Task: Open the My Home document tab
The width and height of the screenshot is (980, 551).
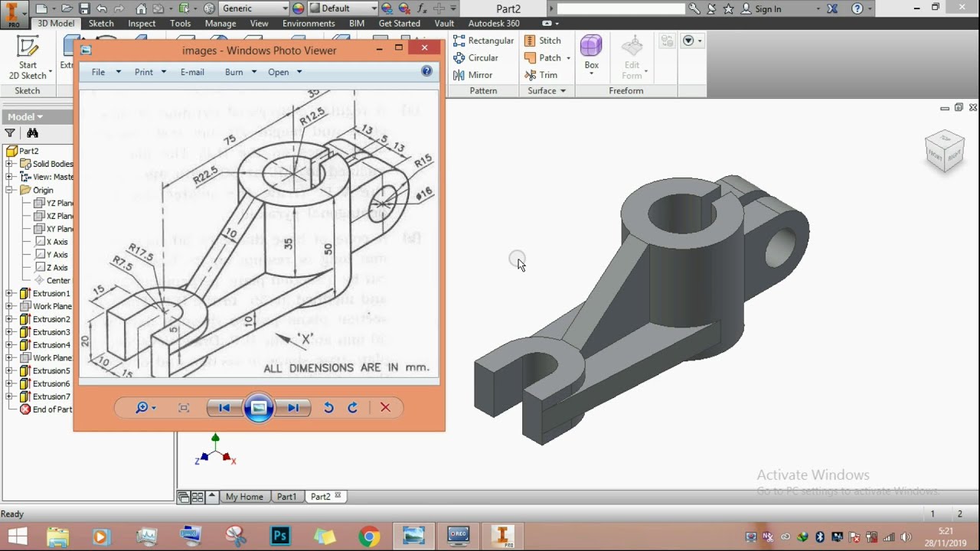Action: click(x=244, y=497)
